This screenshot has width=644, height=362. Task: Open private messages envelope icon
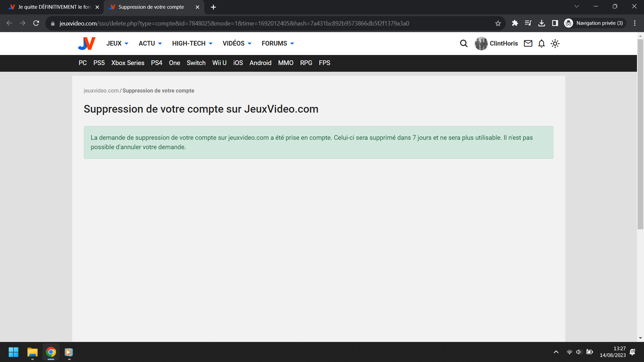tap(528, 44)
